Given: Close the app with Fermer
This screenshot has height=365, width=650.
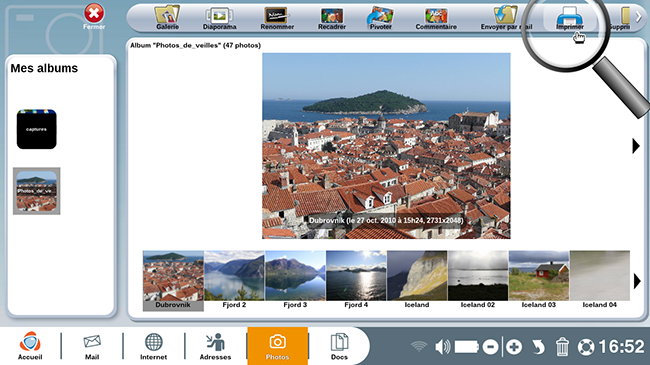Looking at the screenshot, I should point(94,17).
